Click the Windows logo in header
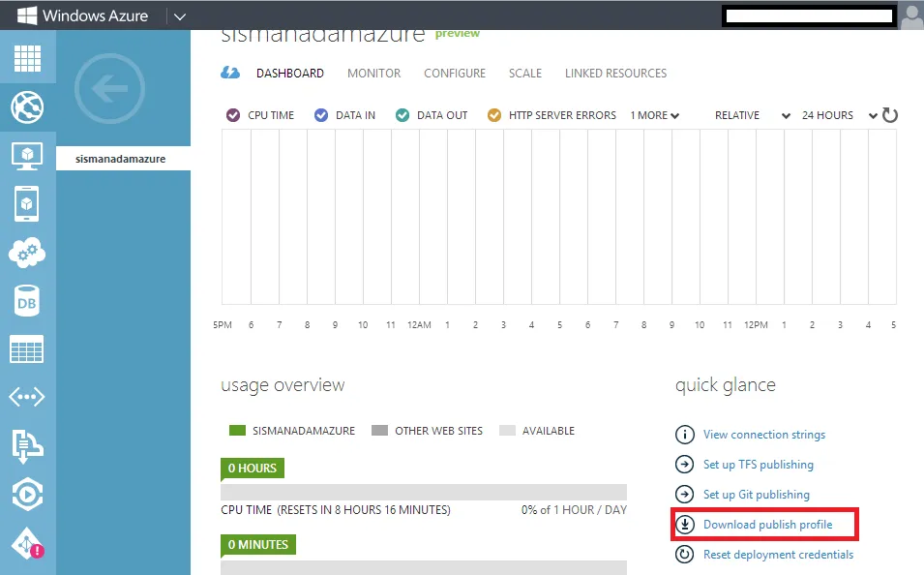 click(x=27, y=15)
